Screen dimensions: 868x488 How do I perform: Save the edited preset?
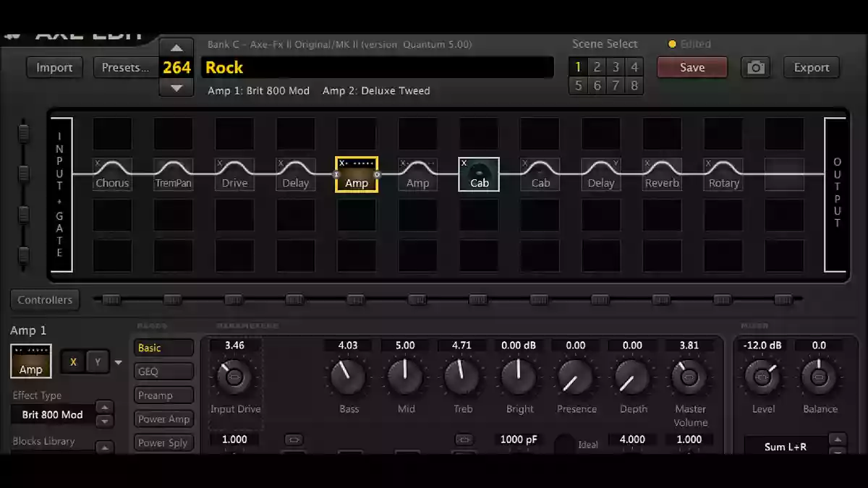coord(692,67)
